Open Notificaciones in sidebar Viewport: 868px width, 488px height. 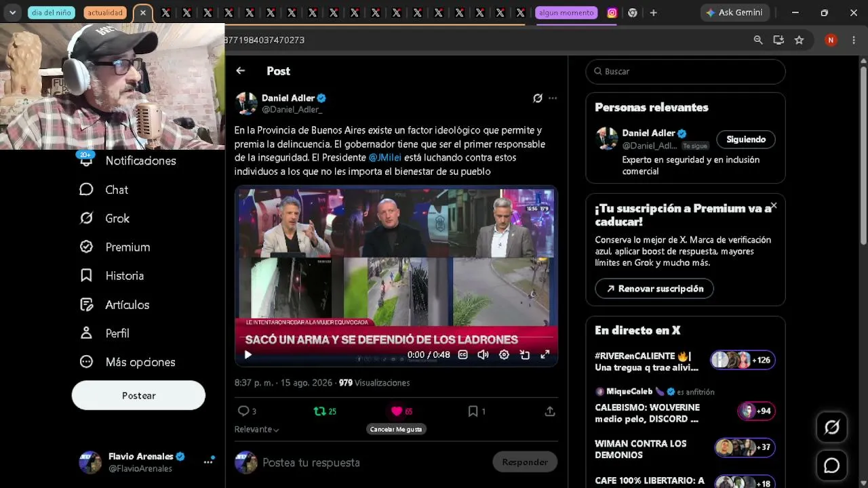coord(128,161)
